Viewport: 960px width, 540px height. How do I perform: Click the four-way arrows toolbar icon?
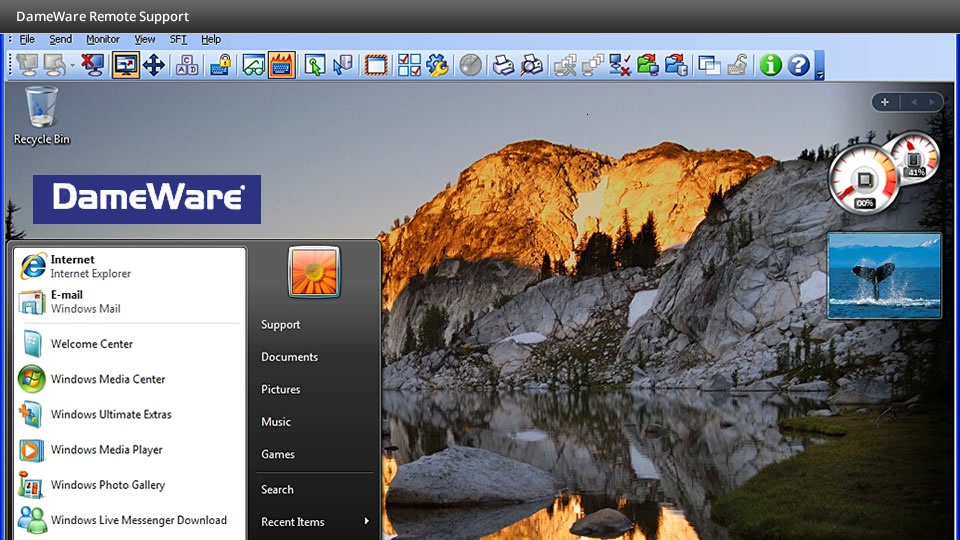[154, 65]
